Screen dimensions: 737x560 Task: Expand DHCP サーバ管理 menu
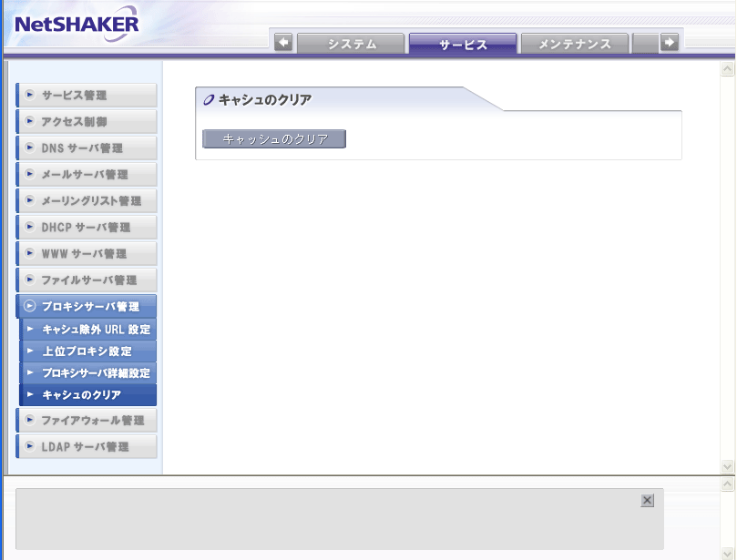(x=87, y=227)
